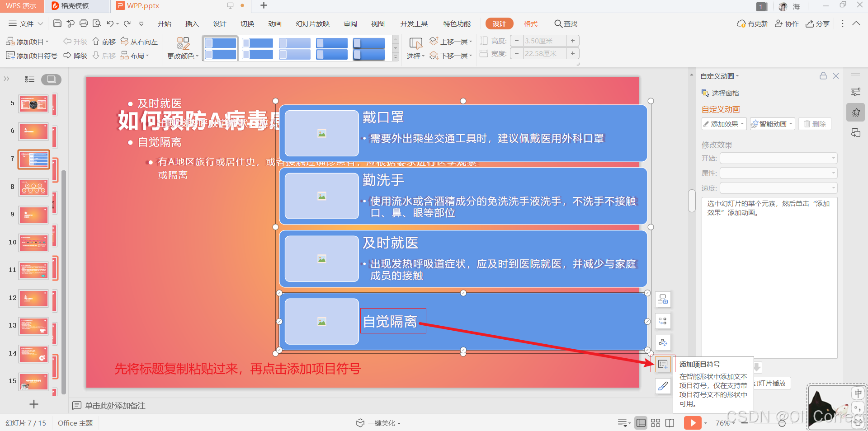This screenshot has width=868, height=431.
Task: Open the 插入 ribbon tab
Action: [x=192, y=23]
